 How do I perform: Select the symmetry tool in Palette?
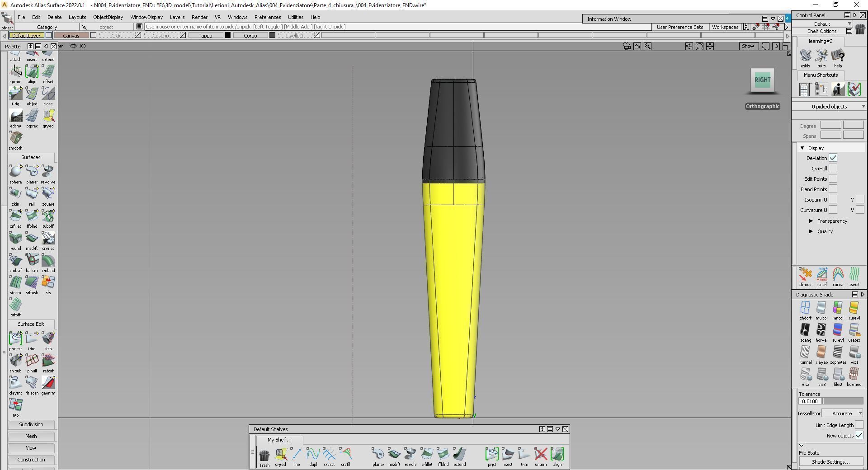15,71
